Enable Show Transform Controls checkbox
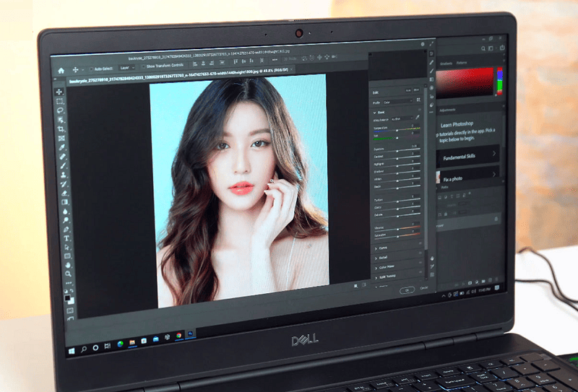578x392 pixels. tap(144, 66)
